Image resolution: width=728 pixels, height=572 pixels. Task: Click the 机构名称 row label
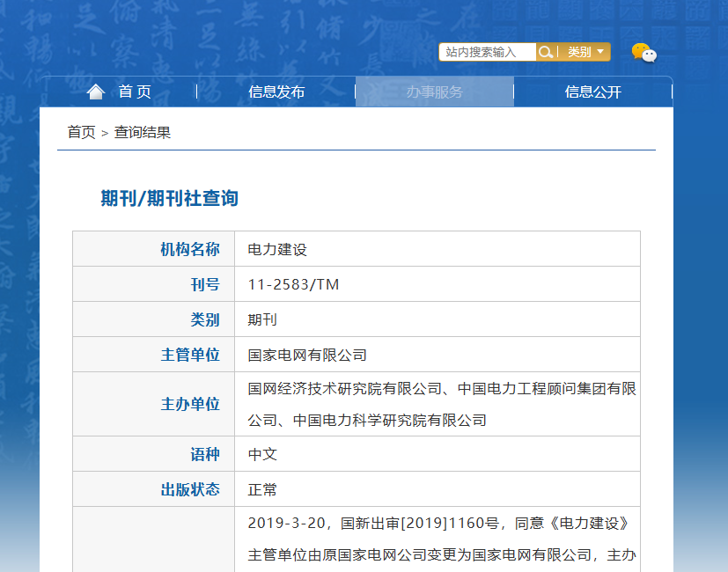coord(190,249)
